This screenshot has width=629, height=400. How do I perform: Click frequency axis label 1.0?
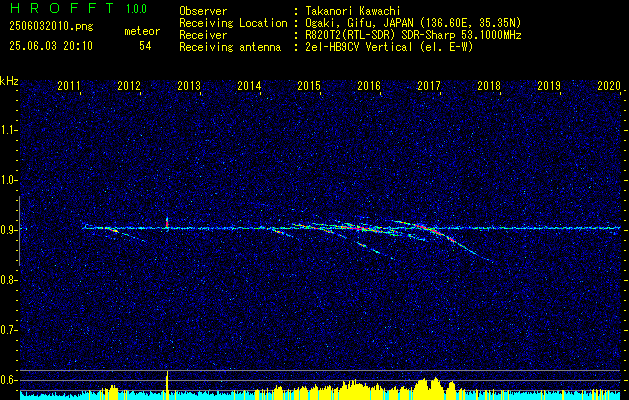8,180
